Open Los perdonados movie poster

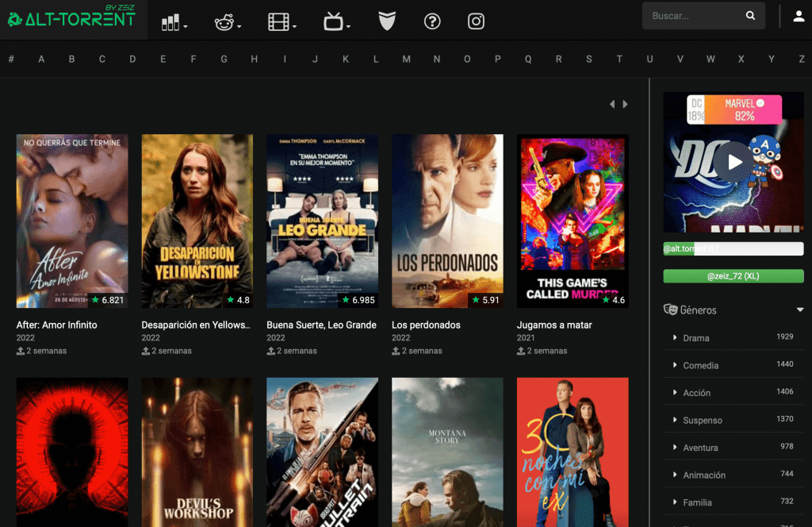pyautogui.click(x=447, y=221)
